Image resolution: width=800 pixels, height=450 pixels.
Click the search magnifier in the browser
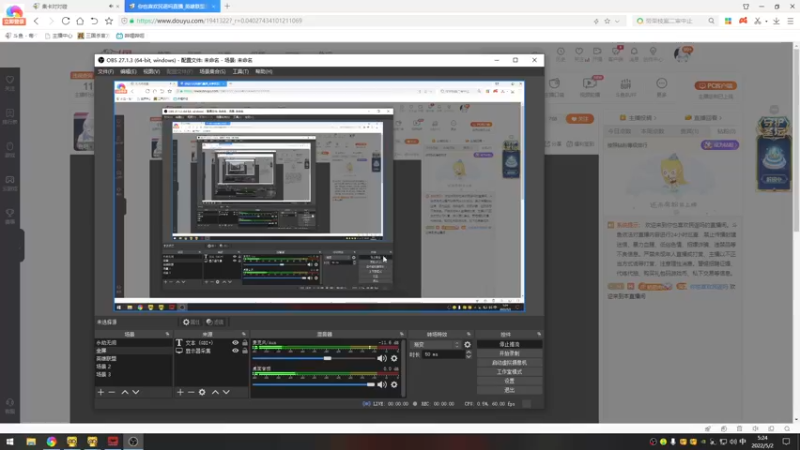pyautogui.click(x=711, y=21)
